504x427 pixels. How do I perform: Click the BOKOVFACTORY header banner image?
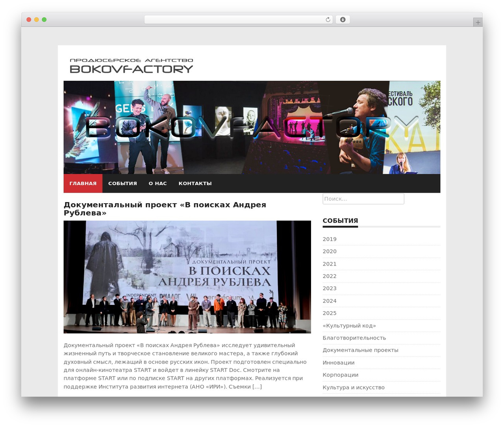coord(252,127)
